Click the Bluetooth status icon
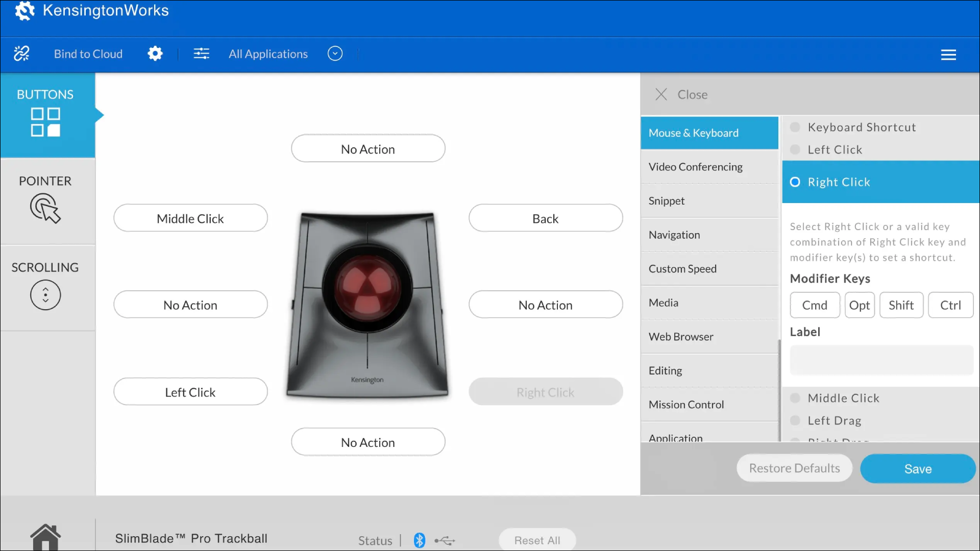Screen dimensions: 980x551 [x=418, y=540]
